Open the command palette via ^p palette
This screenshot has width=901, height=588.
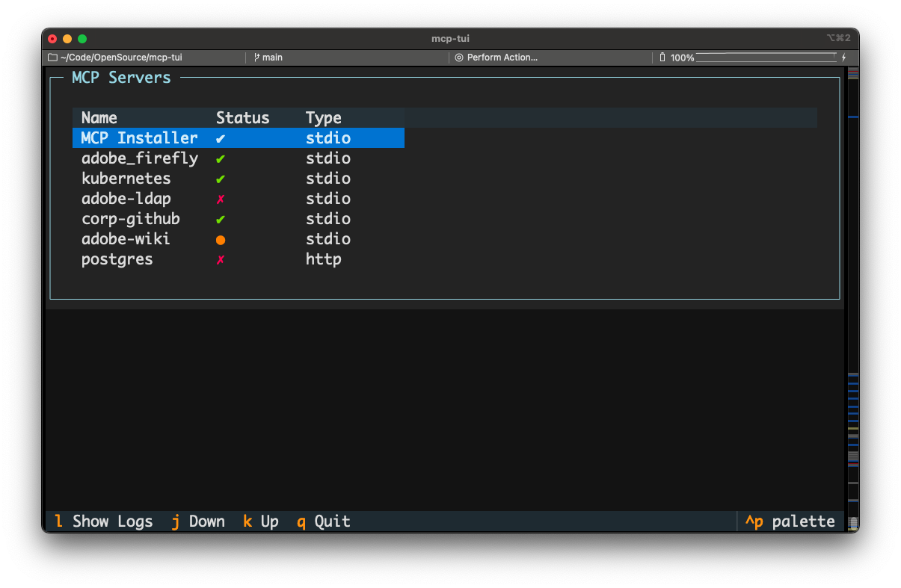(790, 521)
